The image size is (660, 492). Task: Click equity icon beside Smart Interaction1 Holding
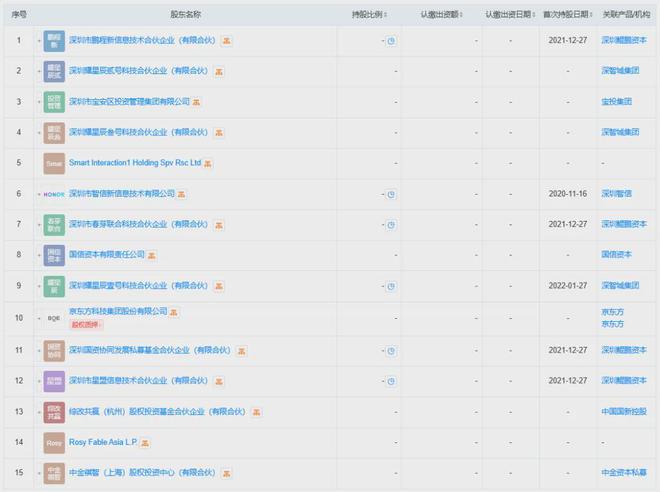208,163
